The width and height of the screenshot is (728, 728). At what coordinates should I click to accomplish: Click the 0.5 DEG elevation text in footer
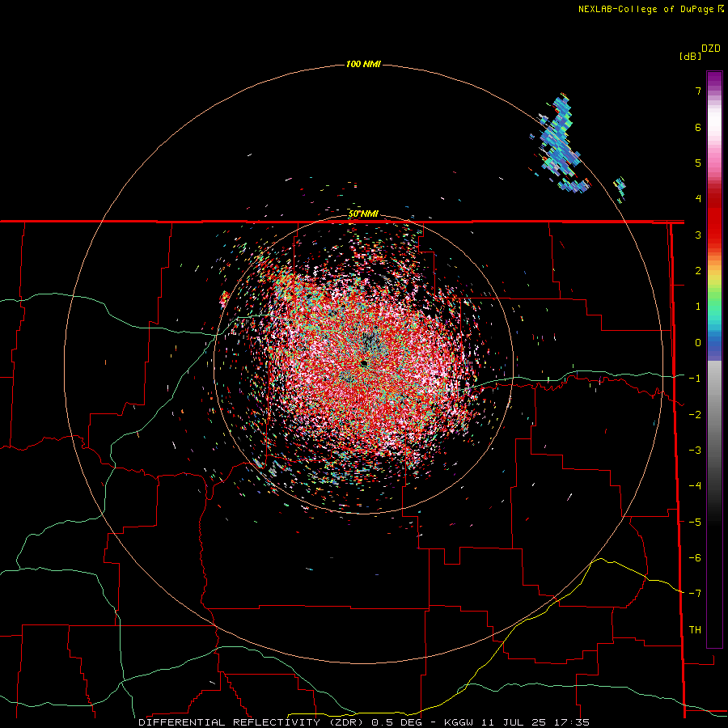coord(397,722)
